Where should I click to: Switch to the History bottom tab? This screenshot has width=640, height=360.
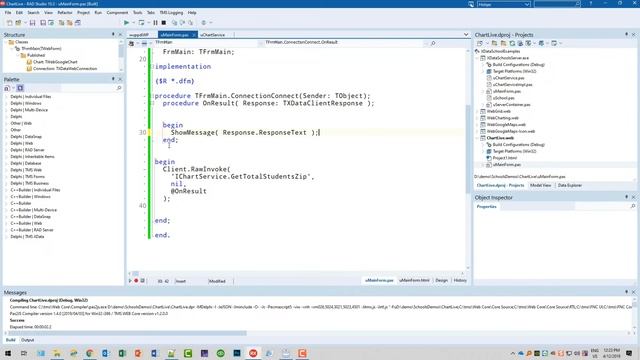[x=460, y=280]
